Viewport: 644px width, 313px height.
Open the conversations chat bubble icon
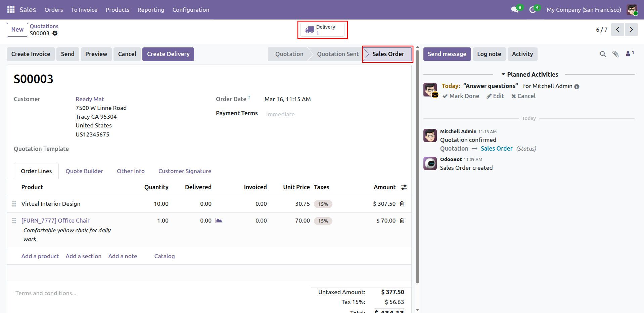point(514,10)
